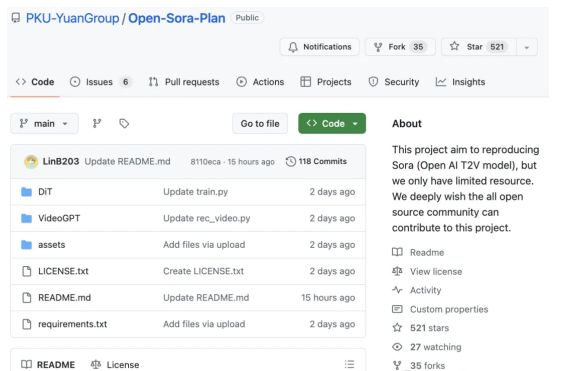The image size is (561, 371).
Task: Click the folder icon next to VideoGPT
Action: pos(26,218)
